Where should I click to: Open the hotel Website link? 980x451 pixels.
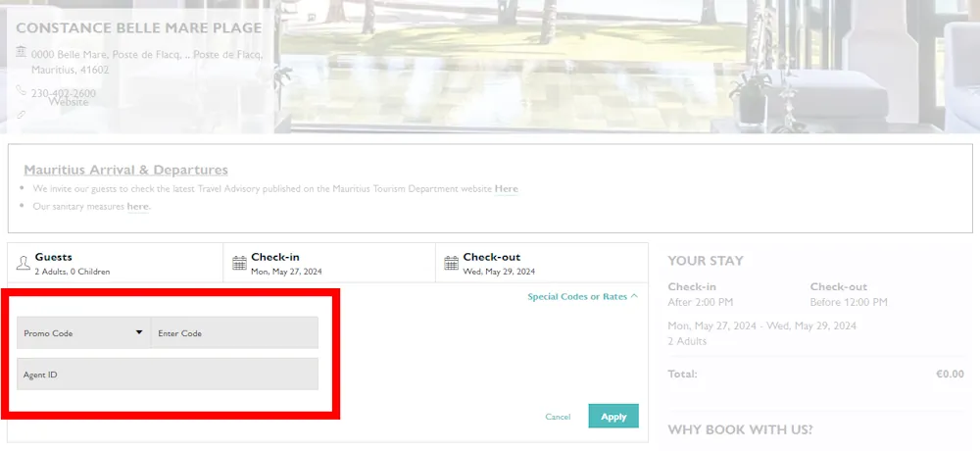(69, 102)
